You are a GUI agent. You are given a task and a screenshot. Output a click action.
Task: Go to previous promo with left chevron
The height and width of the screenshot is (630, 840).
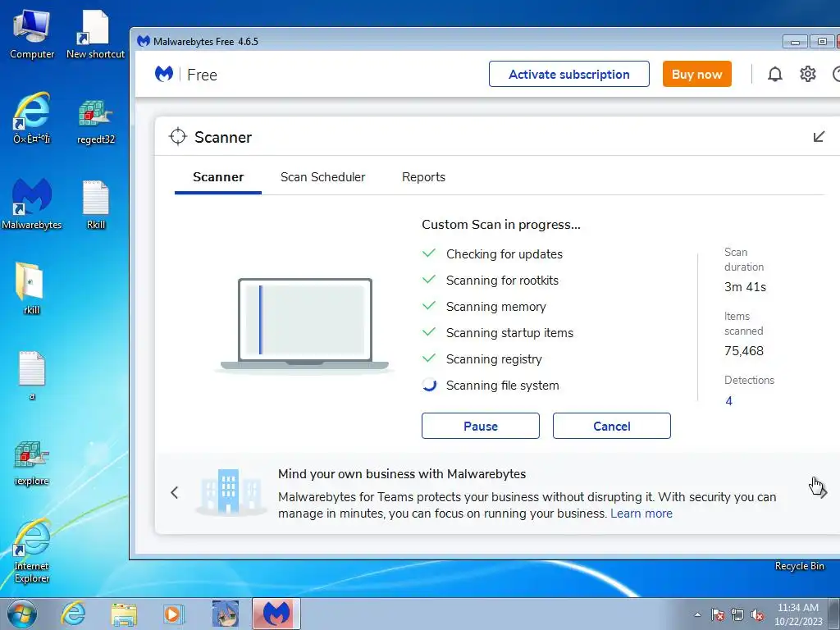(175, 492)
